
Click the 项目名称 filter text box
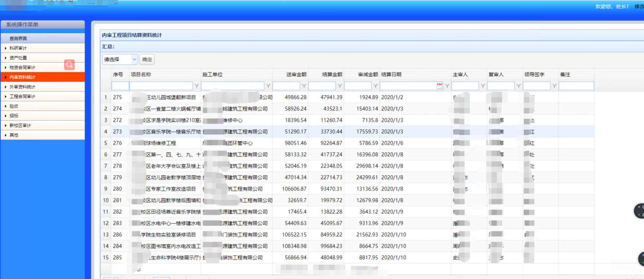[161, 86]
